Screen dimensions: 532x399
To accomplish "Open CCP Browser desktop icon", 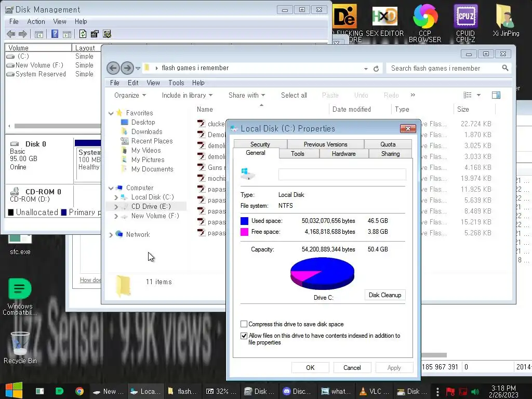I will 425,23.
